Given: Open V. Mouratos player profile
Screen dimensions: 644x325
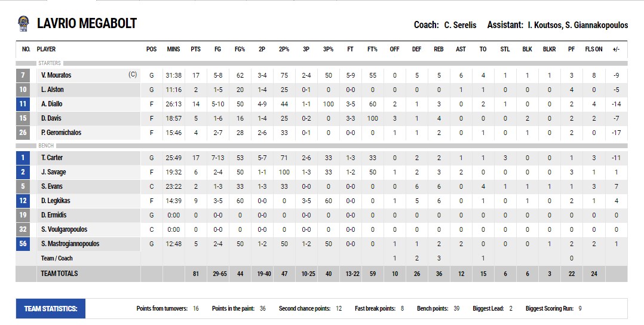Looking at the screenshot, I should (56, 75).
